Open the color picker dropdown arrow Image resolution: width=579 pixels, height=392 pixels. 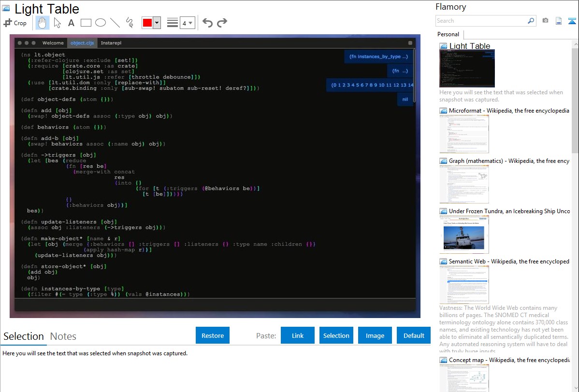(157, 23)
